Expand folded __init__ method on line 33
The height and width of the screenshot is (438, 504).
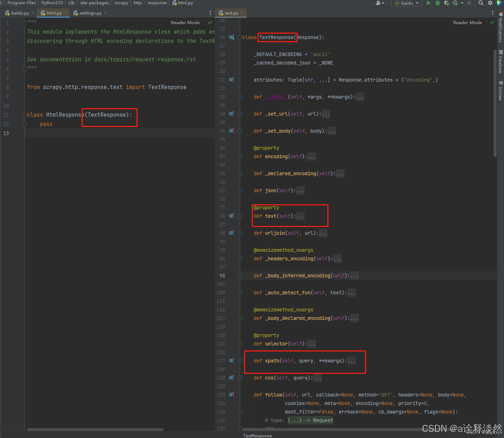point(240,97)
